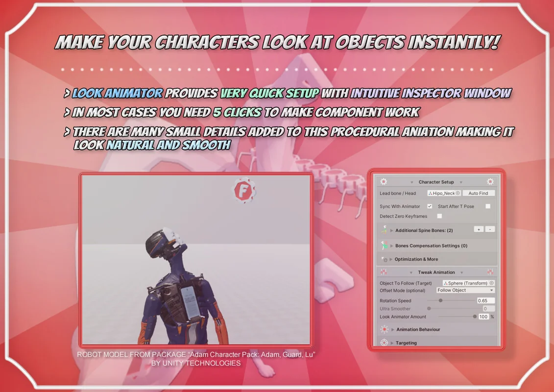This screenshot has width=554, height=392.
Task: Click the crosshair icon next to Targeting
Action: pos(385,342)
